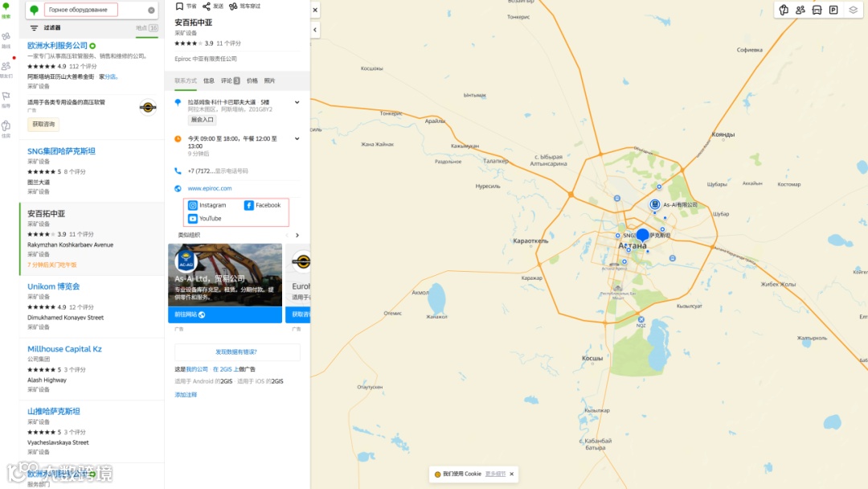Toggle the places layer icon in map toolbar
The image size is (868, 489).
(784, 10)
